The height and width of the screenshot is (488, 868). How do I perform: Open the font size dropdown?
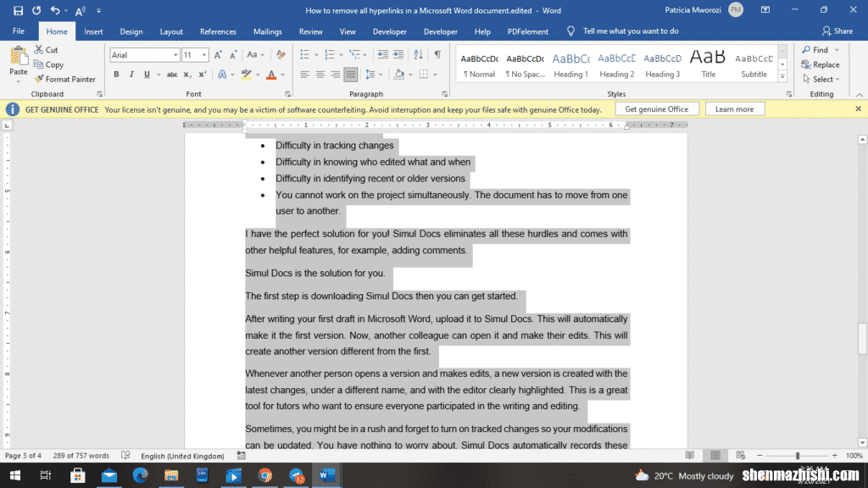(204, 55)
